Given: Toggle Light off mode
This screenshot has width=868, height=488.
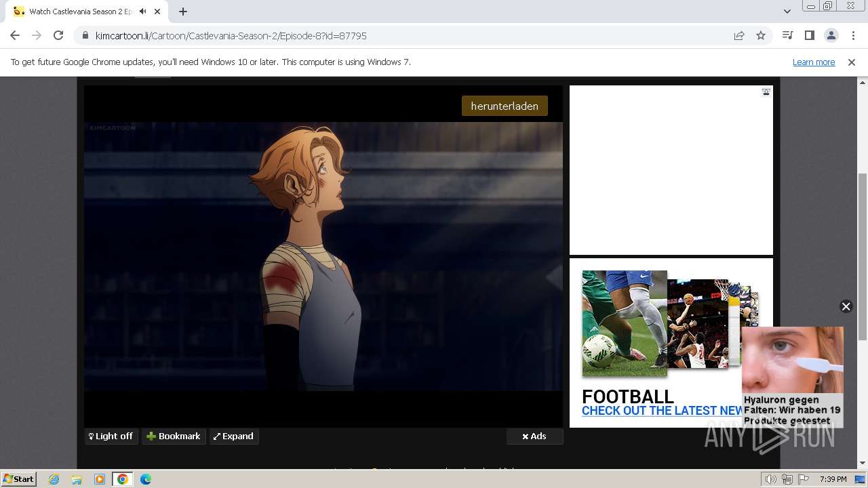Looking at the screenshot, I should pos(111,436).
